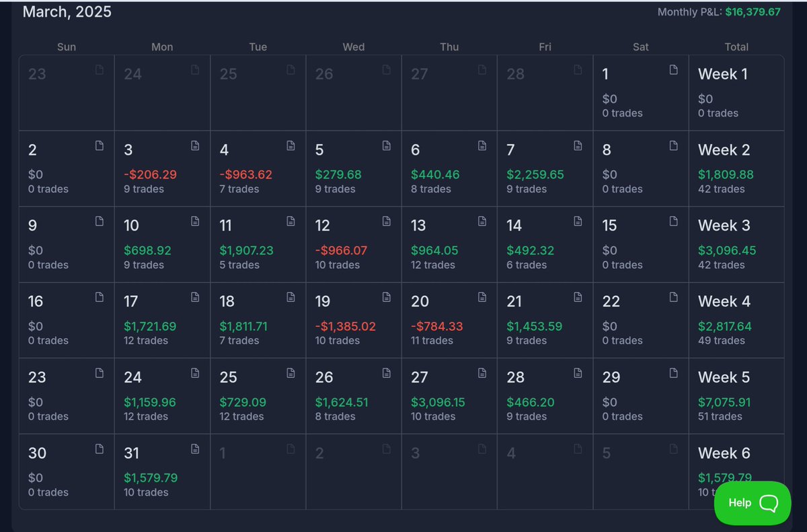807x532 pixels.
Task: Select the Week 2 total cell
Action: point(736,168)
